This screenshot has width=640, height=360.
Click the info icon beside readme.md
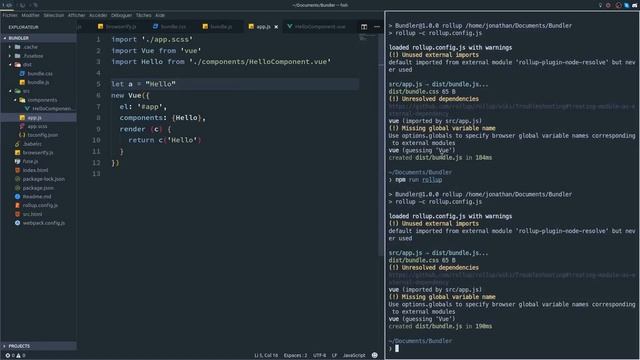click(x=18, y=197)
